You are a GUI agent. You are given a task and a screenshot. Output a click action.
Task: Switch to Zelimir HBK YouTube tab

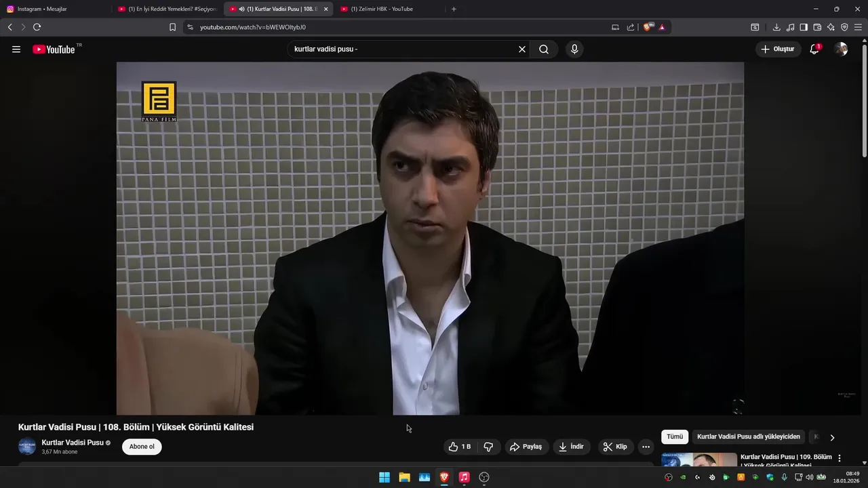tap(390, 9)
